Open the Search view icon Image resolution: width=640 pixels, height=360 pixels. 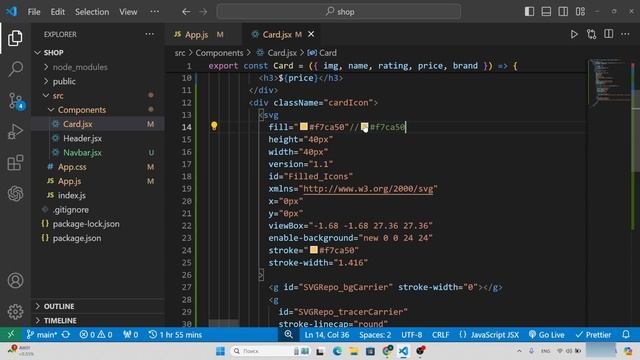(15, 69)
